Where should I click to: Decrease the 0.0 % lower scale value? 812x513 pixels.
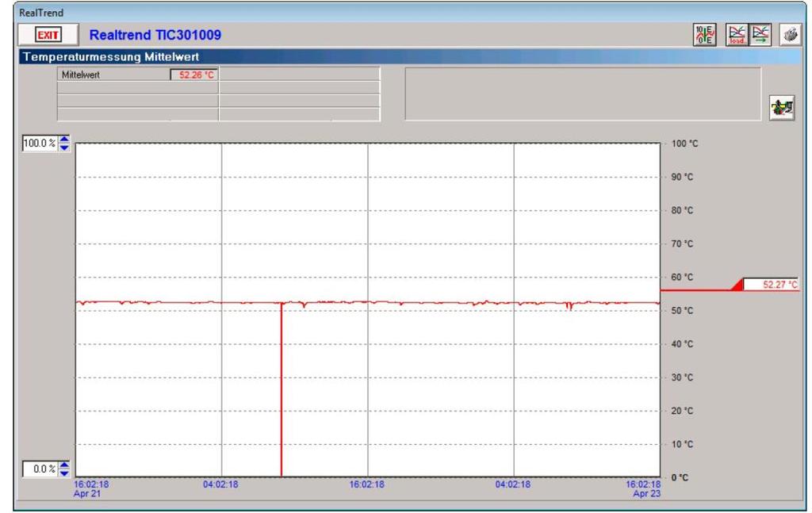click(64, 473)
